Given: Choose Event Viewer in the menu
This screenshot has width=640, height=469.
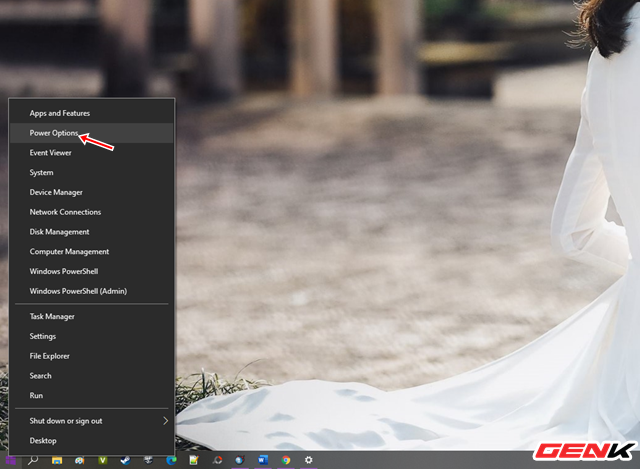Looking at the screenshot, I should [50, 153].
